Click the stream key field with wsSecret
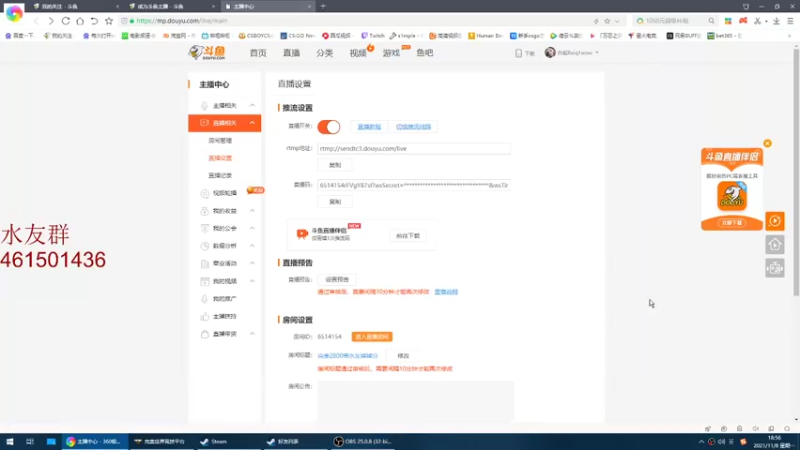The width and height of the screenshot is (800, 450). (414, 185)
